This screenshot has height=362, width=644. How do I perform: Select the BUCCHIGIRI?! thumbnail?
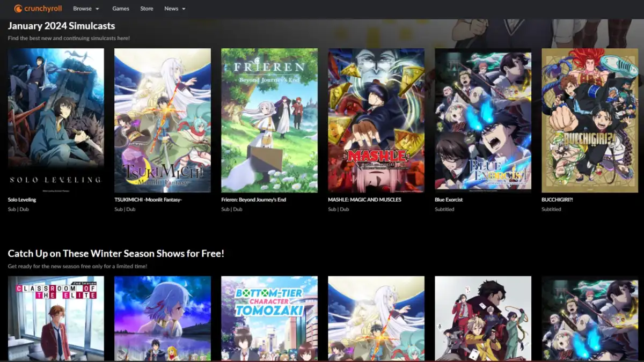point(589,120)
